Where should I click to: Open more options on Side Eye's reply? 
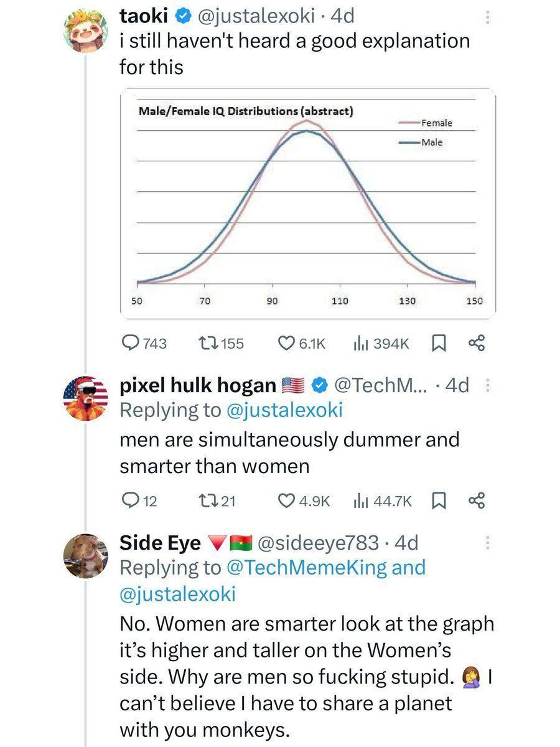coord(487,543)
